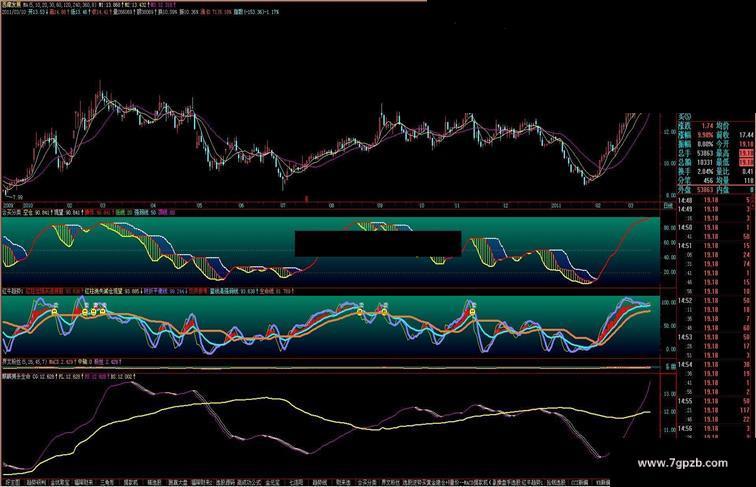
Task: Select the 14:50 trade tick row
Action: [716, 228]
